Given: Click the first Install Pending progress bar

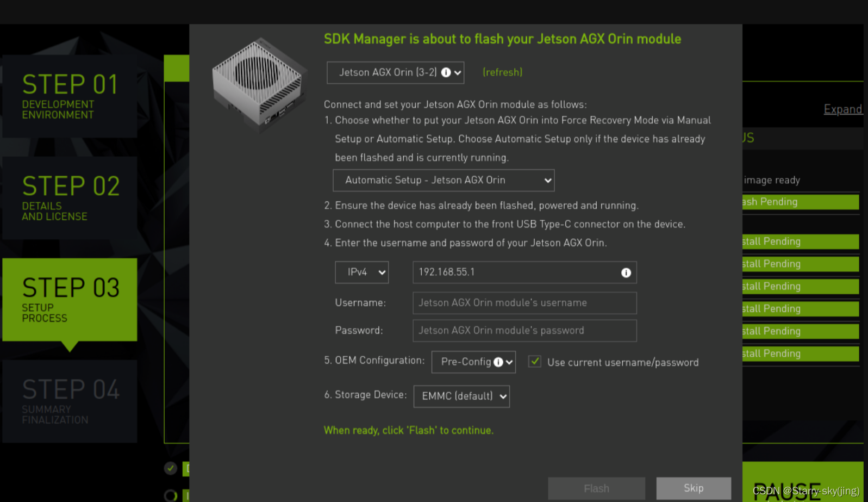Looking at the screenshot, I should (801, 241).
